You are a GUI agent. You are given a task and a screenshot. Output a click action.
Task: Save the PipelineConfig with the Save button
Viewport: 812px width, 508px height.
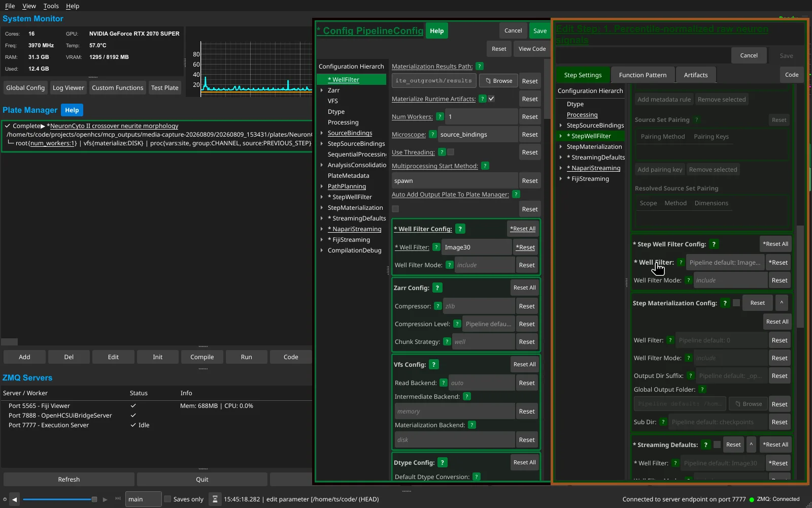click(x=539, y=31)
